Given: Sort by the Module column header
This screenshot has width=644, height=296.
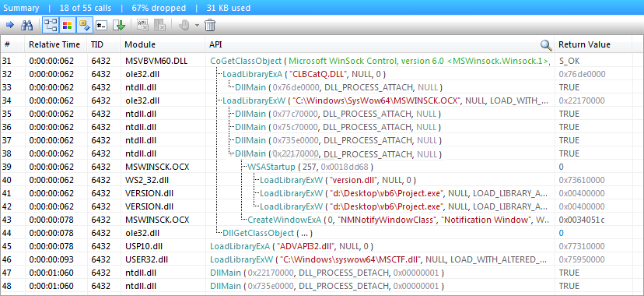Looking at the screenshot, I should coord(163,45).
